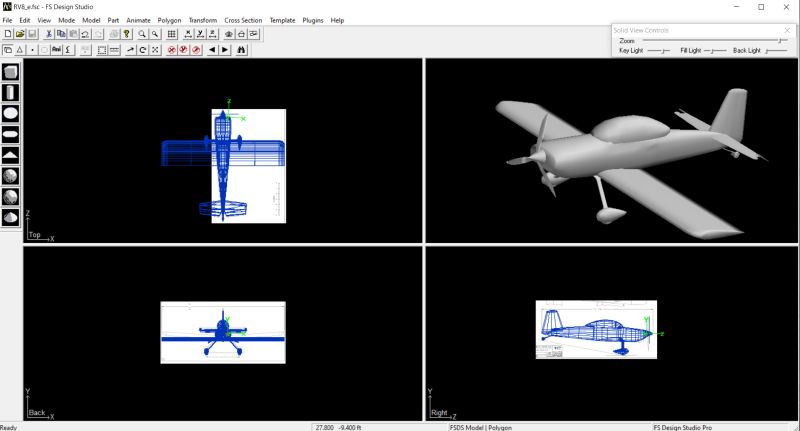This screenshot has height=431, width=800.
Task: Select Polygon mode triangle icon
Action: [20, 50]
